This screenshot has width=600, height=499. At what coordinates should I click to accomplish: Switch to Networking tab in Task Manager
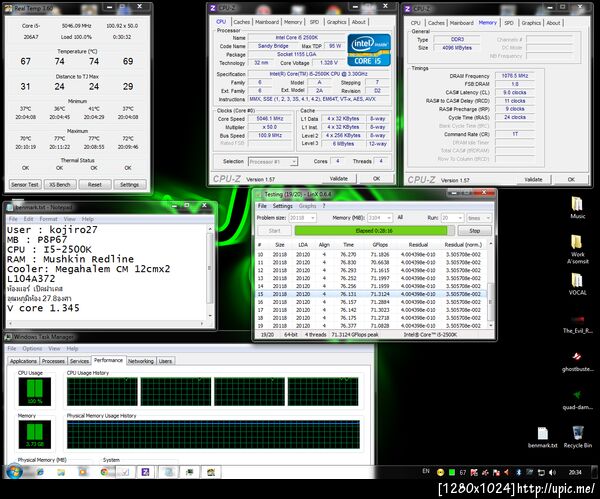click(141, 361)
